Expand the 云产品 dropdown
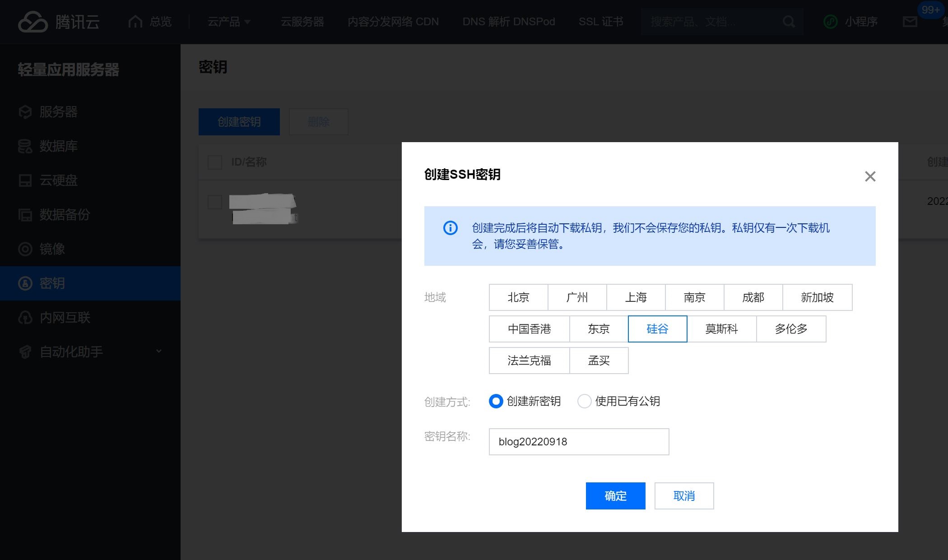Viewport: 948px width, 560px height. pos(229,22)
